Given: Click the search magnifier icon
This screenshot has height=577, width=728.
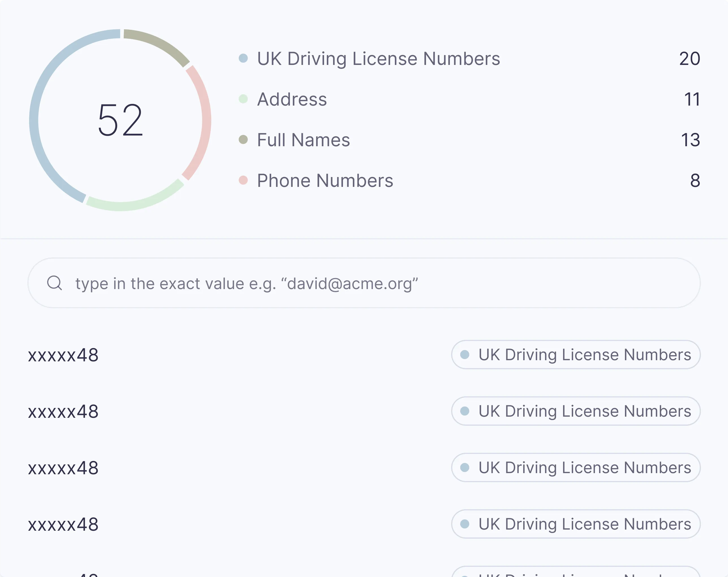Looking at the screenshot, I should [54, 283].
